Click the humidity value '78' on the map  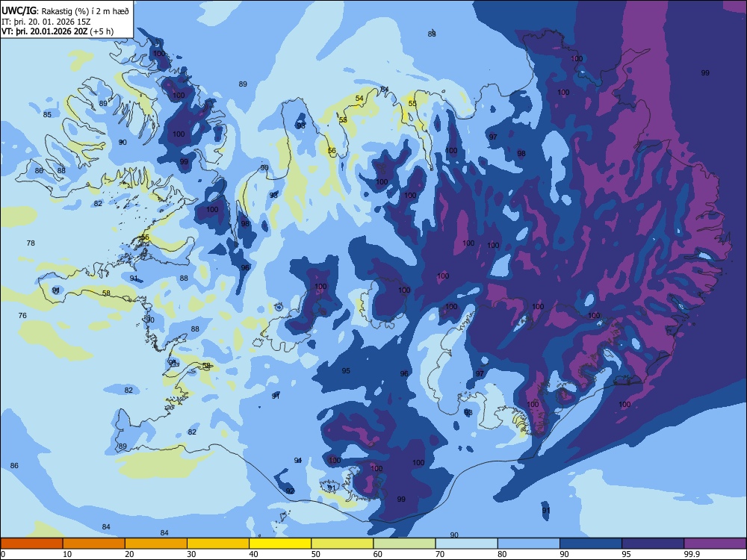(x=31, y=243)
